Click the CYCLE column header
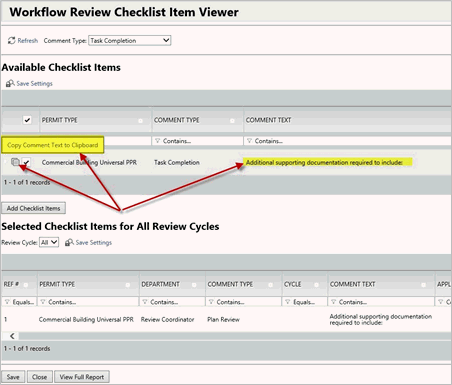 point(292,284)
